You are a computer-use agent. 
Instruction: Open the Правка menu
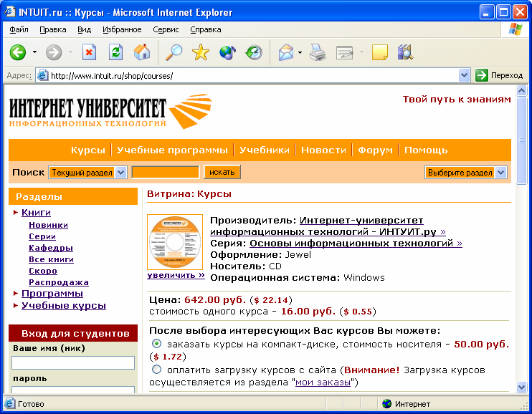click(x=52, y=30)
